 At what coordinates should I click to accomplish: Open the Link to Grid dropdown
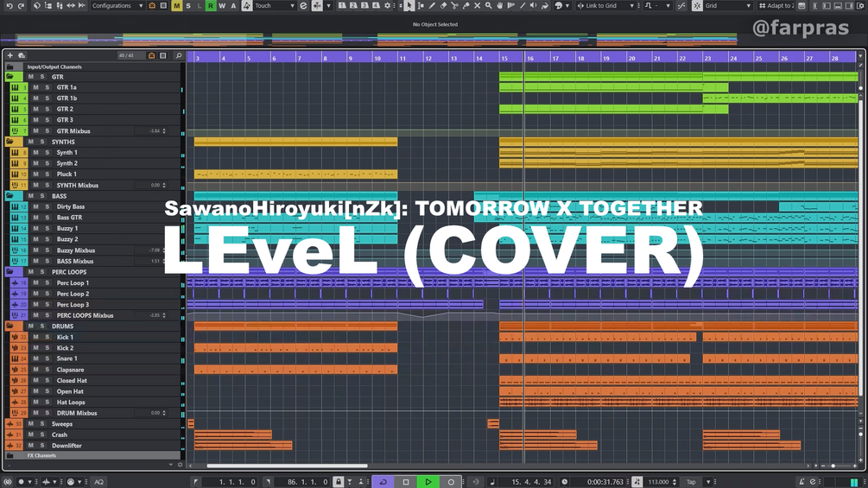pos(605,5)
